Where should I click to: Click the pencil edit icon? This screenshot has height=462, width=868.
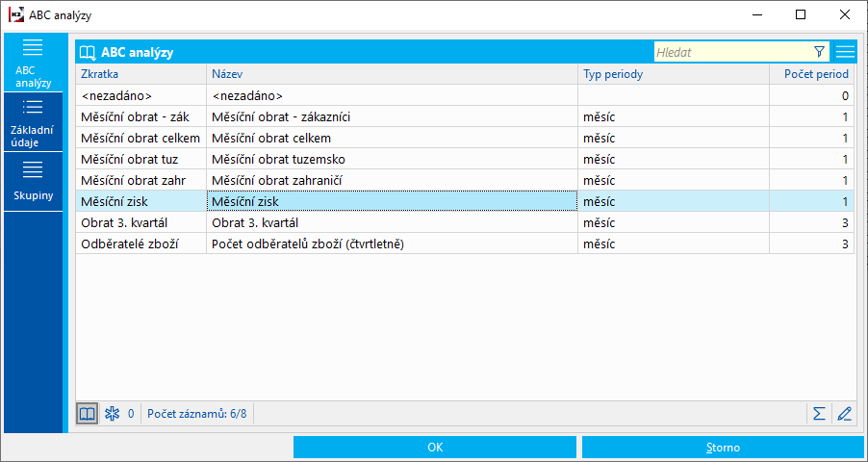(844, 413)
